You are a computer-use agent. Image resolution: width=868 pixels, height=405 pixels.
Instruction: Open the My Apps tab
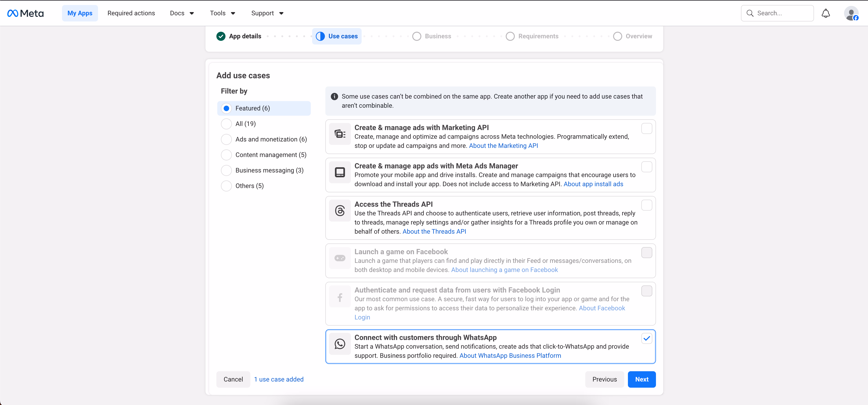tap(80, 13)
